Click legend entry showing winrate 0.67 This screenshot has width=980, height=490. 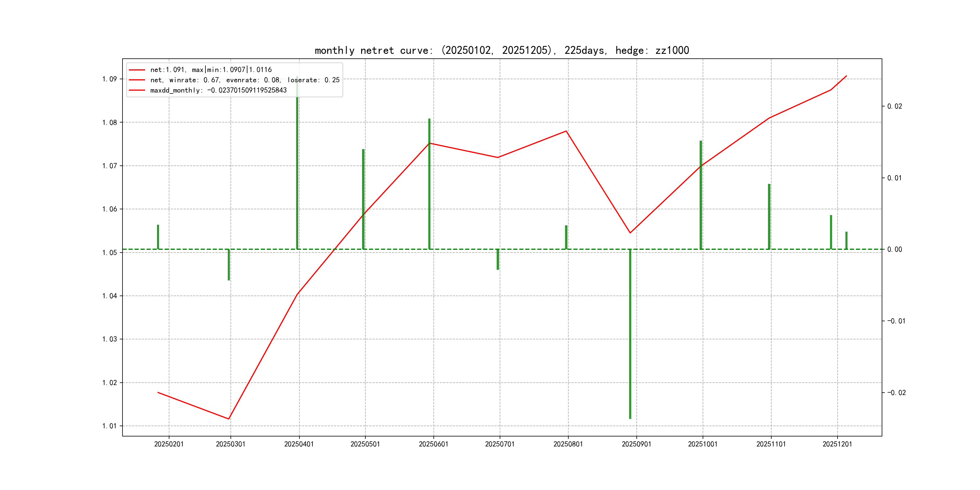tap(245, 80)
